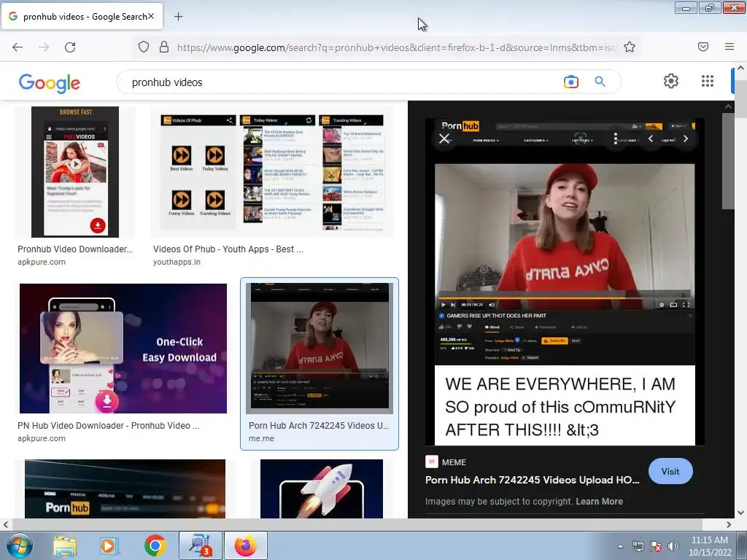747x560 pixels.
Task: Open the taskbar app with badge 3
Action: [x=200, y=545]
